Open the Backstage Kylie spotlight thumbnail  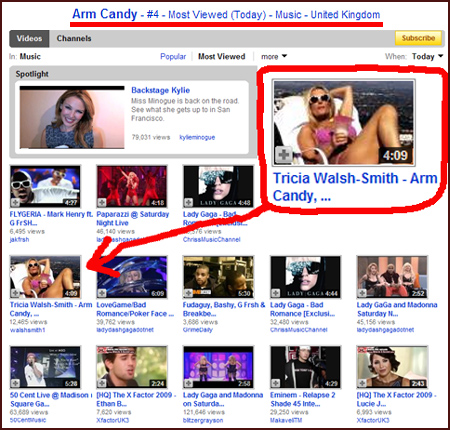coord(72,117)
